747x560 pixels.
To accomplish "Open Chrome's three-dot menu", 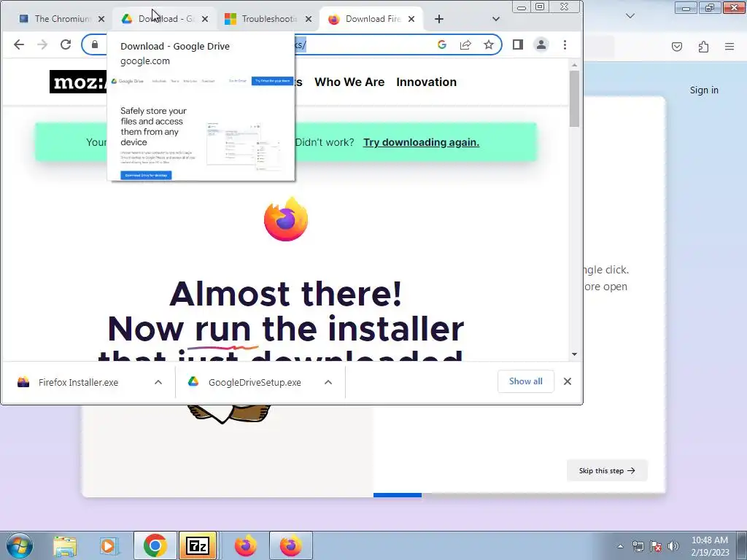I will point(565,44).
